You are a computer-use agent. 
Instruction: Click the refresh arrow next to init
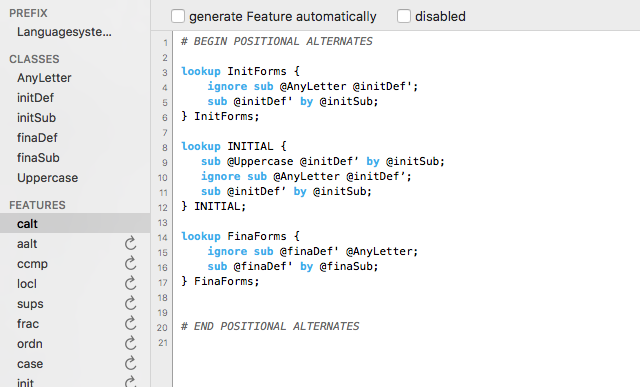click(x=130, y=382)
